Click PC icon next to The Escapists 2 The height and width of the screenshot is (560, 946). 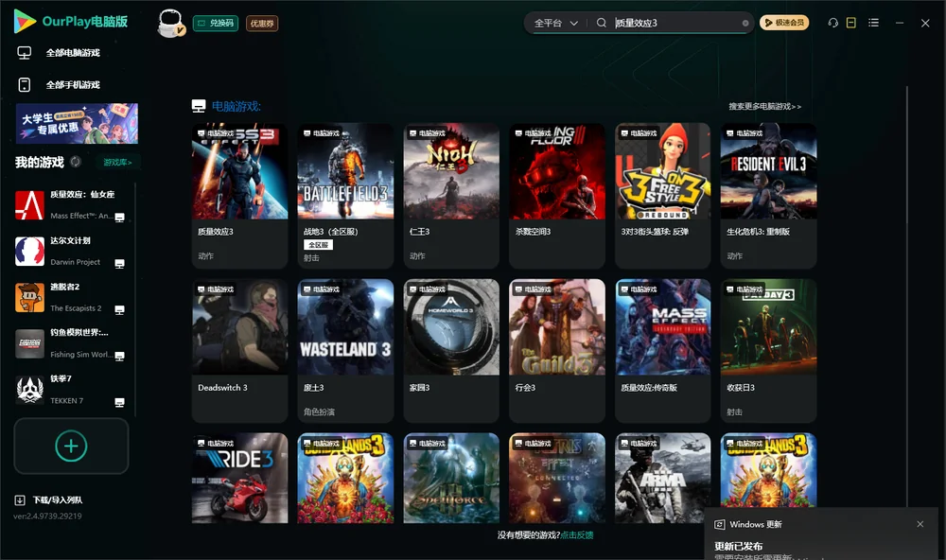119,309
